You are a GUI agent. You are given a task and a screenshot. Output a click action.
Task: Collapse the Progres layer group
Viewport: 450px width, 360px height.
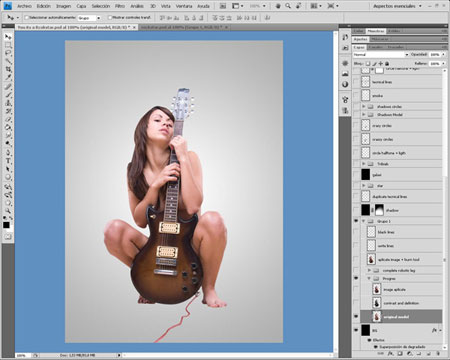click(x=369, y=278)
